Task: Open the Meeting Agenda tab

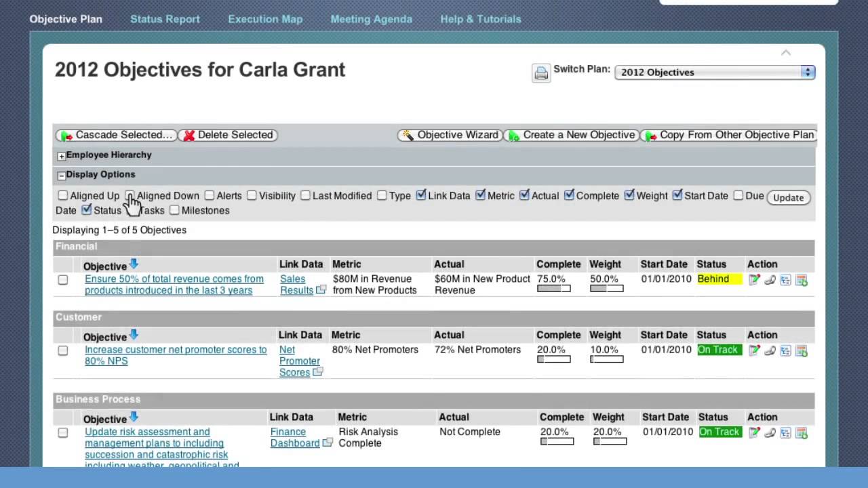Action: pos(371,19)
